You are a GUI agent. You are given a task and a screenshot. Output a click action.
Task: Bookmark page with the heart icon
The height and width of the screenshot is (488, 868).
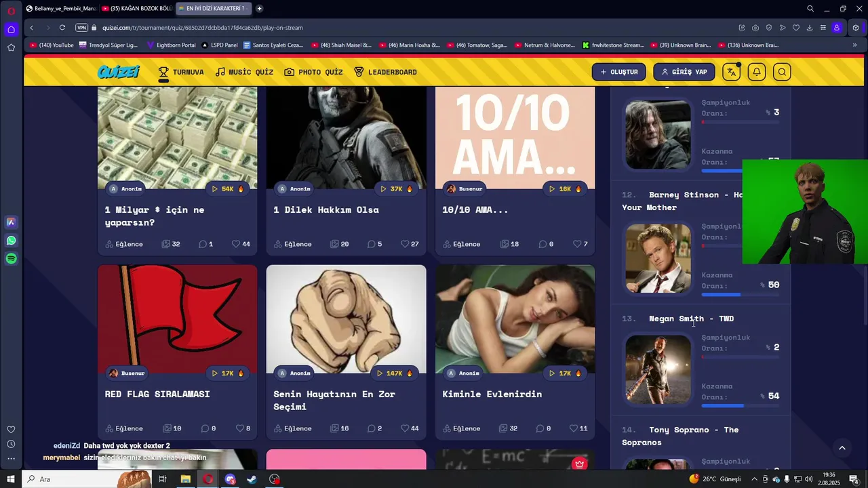pos(796,28)
